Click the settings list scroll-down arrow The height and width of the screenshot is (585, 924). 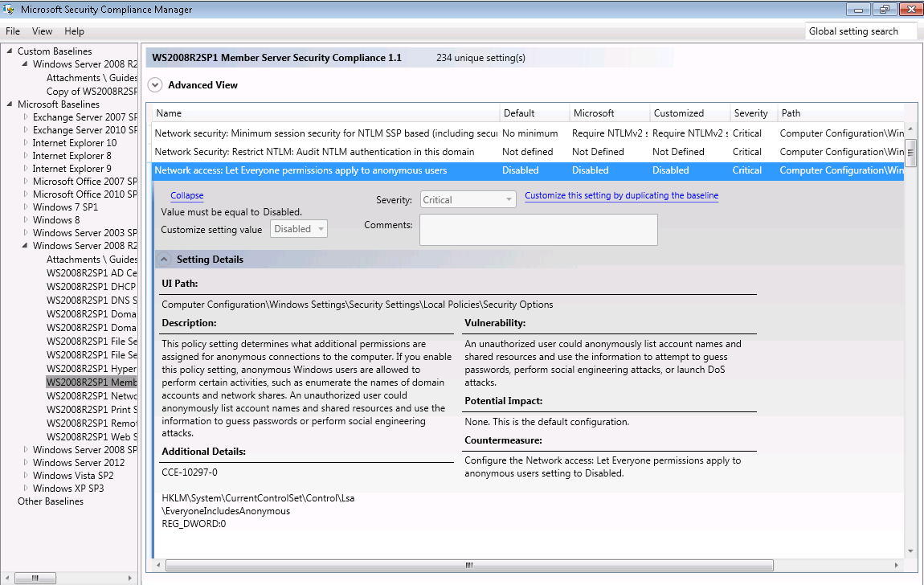coord(910,551)
